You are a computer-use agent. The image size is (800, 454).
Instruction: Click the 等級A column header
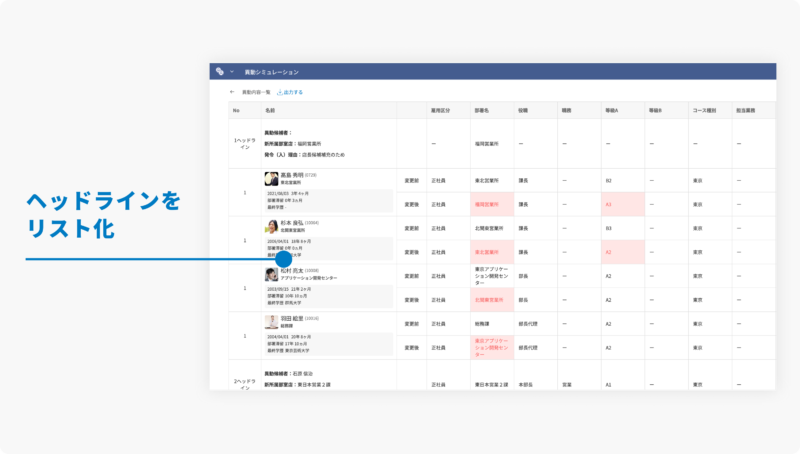(612, 110)
